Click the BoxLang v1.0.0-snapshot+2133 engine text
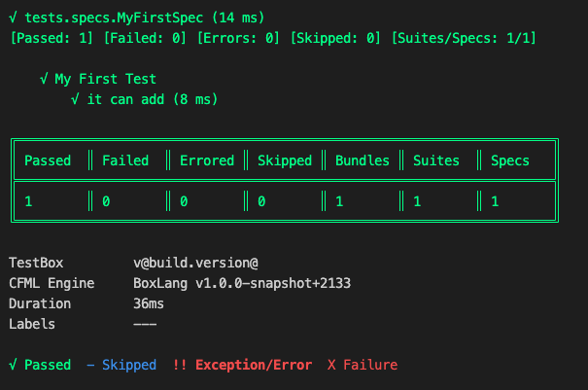The height and width of the screenshot is (390, 588). [x=242, y=283]
